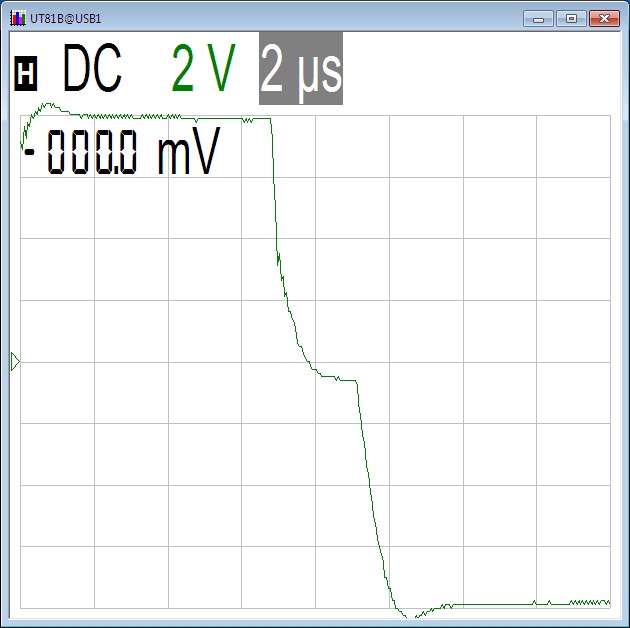Image resolution: width=630 pixels, height=628 pixels.
Task: Click the undershoot dip at waveform bottom
Action: [x=405, y=613]
